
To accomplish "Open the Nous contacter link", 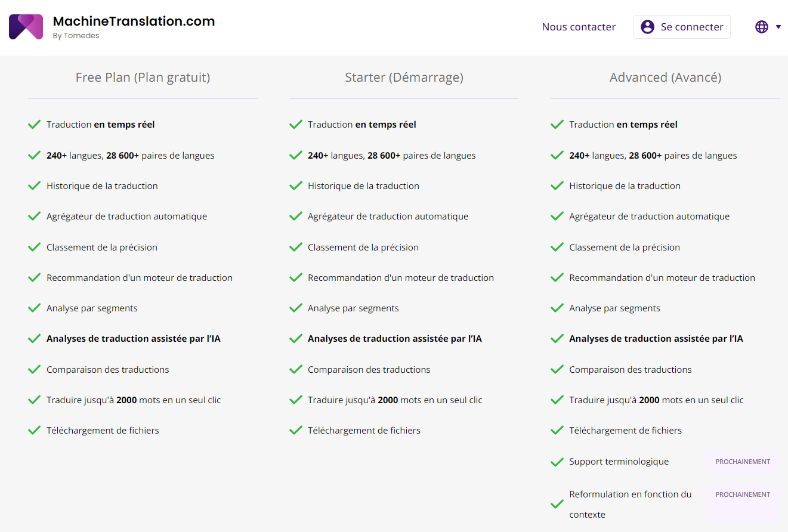I will (579, 27).
